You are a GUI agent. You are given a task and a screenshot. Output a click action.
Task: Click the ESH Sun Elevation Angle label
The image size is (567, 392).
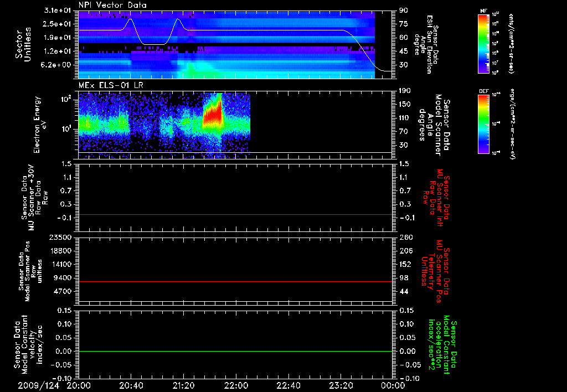427,44
